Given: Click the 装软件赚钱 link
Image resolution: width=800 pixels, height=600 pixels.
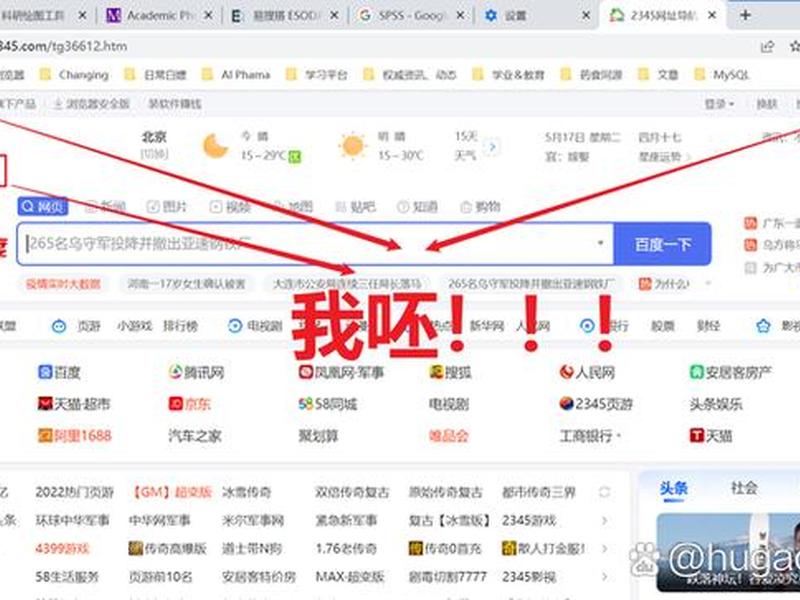Looking at the screenshot, I should (174, 104).
